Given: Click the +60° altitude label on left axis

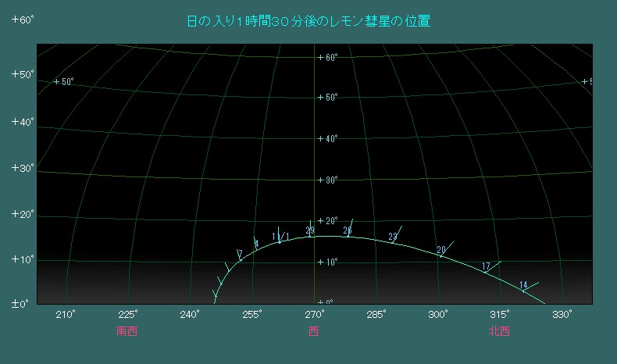Looking at the screenshot, I should [23, 20].
